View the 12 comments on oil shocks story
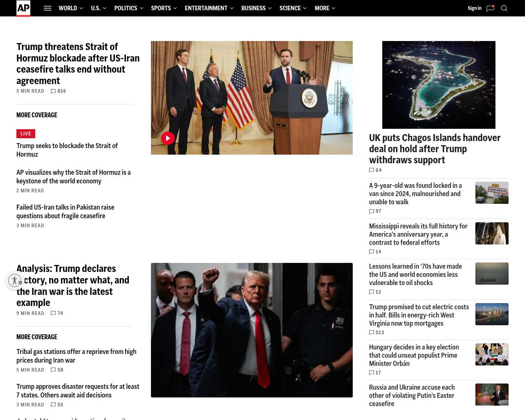525x420 pixels. coord(375,292)
